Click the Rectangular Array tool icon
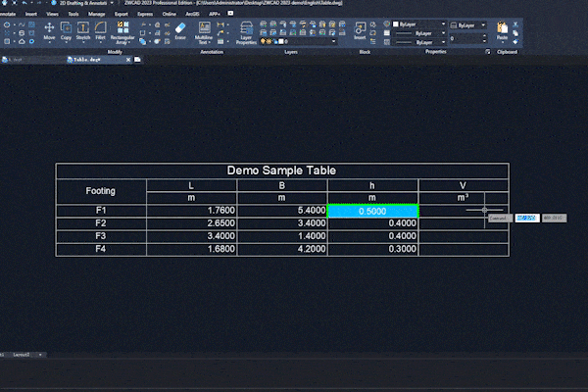 tap(122, 28)
